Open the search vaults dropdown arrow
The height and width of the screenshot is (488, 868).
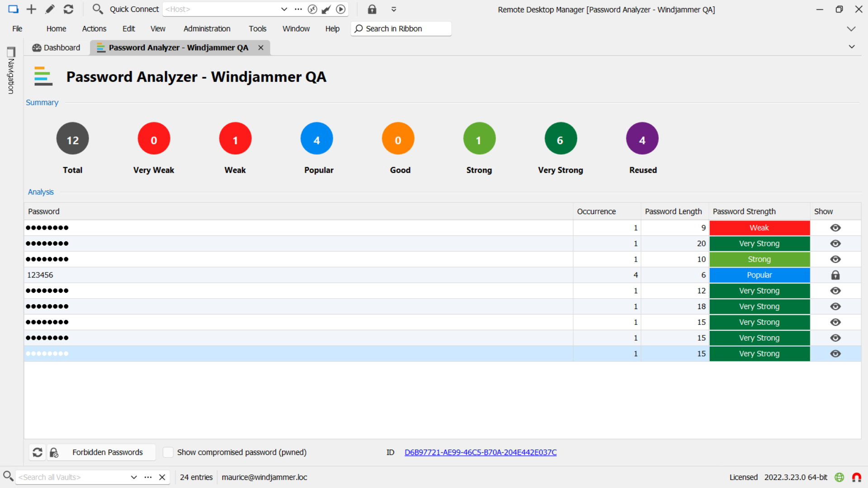click(x=134, y=477)
